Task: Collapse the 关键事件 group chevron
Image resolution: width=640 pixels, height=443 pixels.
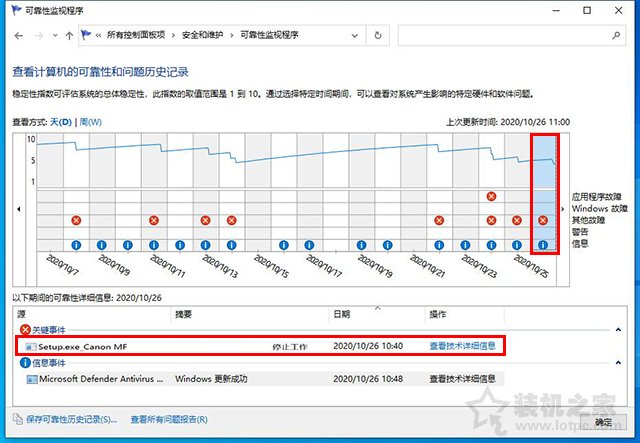Action: pyautogui.click(x=618, y=329)
